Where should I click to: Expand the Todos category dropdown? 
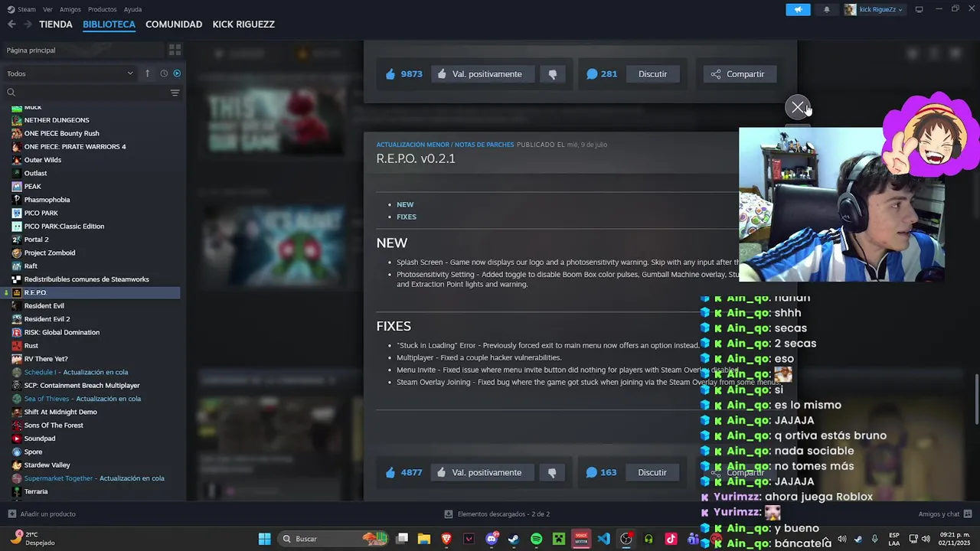coord(70,73)
